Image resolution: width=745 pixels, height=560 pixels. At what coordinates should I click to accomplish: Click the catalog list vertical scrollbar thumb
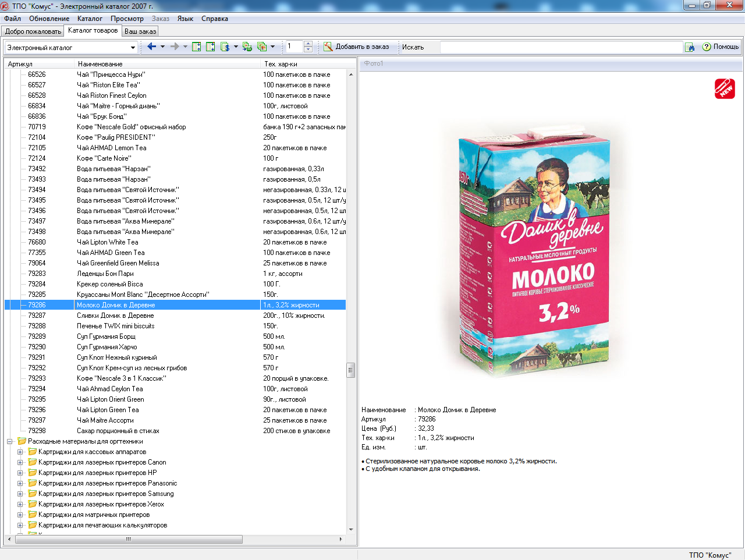click(x=351, y=370)
